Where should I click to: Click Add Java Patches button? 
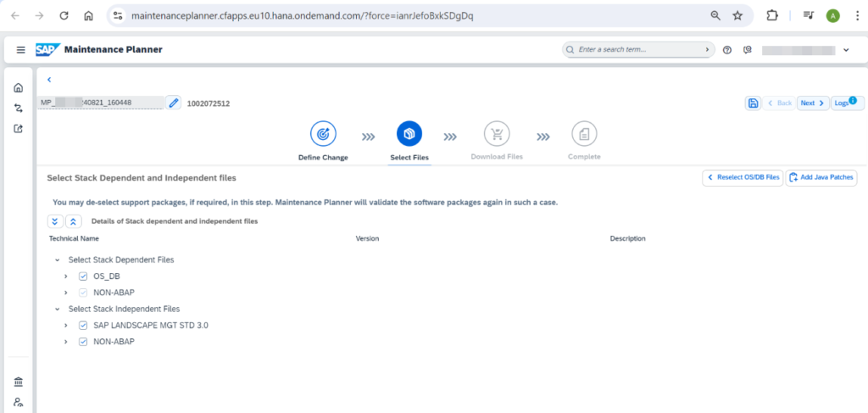click(x=821, y=178)
